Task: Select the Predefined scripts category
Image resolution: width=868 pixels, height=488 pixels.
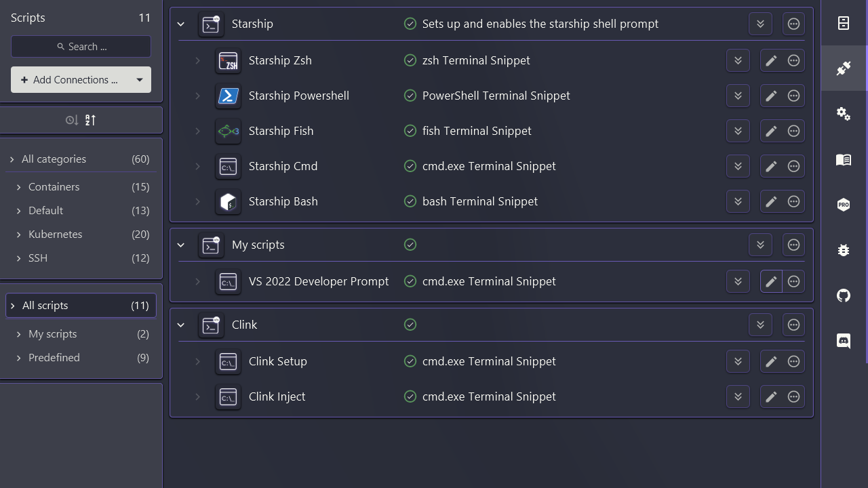Action: [54, 357]
